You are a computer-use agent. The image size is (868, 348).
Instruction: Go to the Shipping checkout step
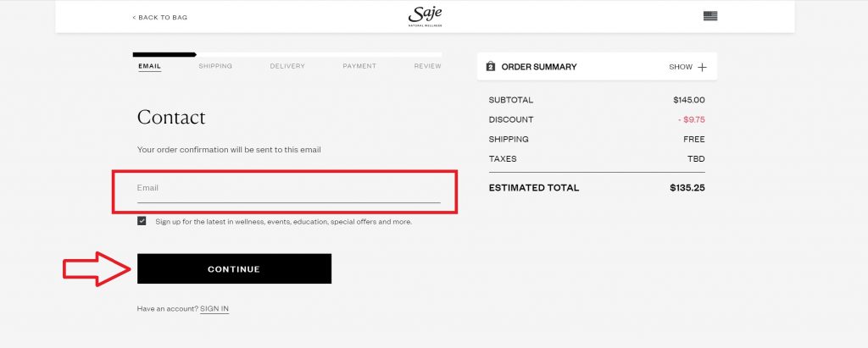pos(215,66)
